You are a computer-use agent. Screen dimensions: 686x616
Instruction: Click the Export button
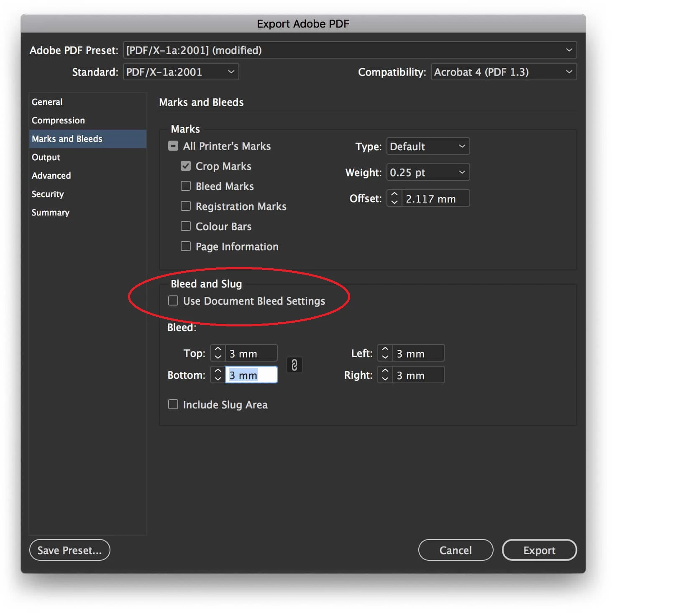pos(539,550)
